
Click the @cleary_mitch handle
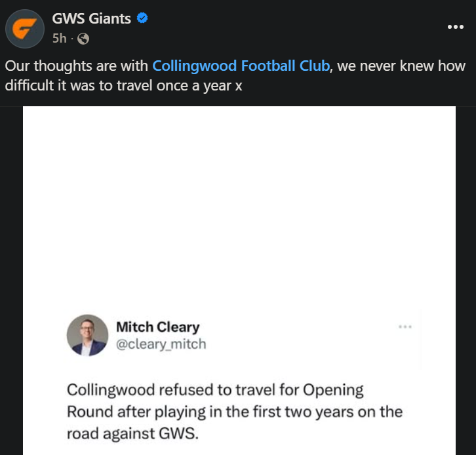161,344
